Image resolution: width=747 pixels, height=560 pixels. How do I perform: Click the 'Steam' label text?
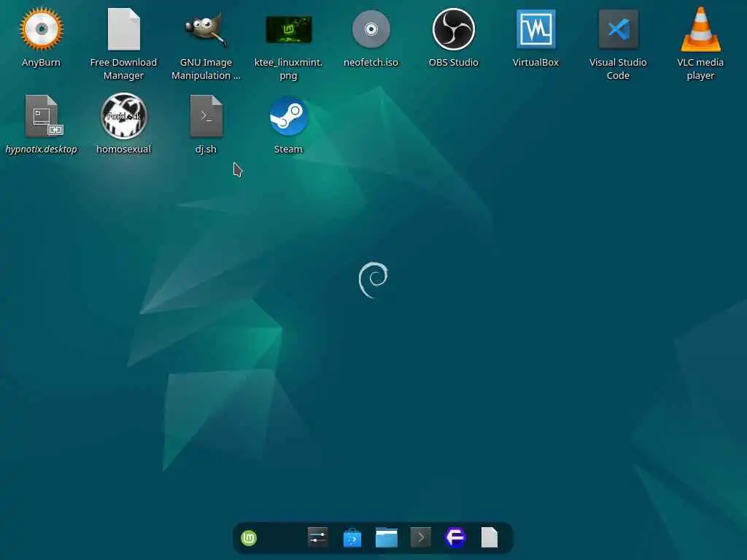pyautogui.click(x=288, y=149)
